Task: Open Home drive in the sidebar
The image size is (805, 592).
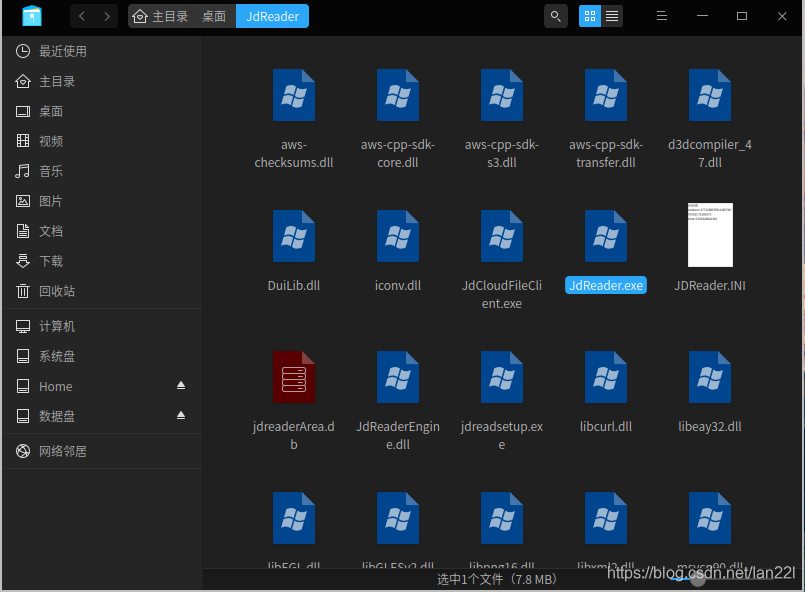Action: [102, 386]
